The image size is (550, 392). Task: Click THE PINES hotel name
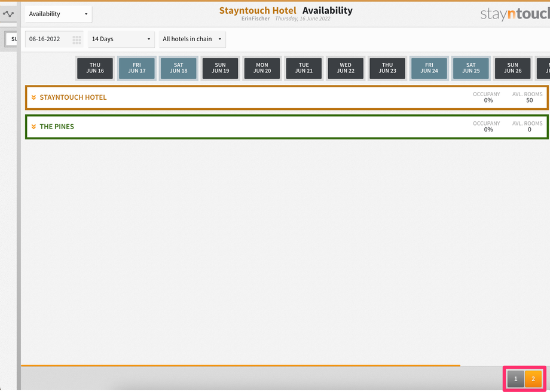[x=57, y=127]
